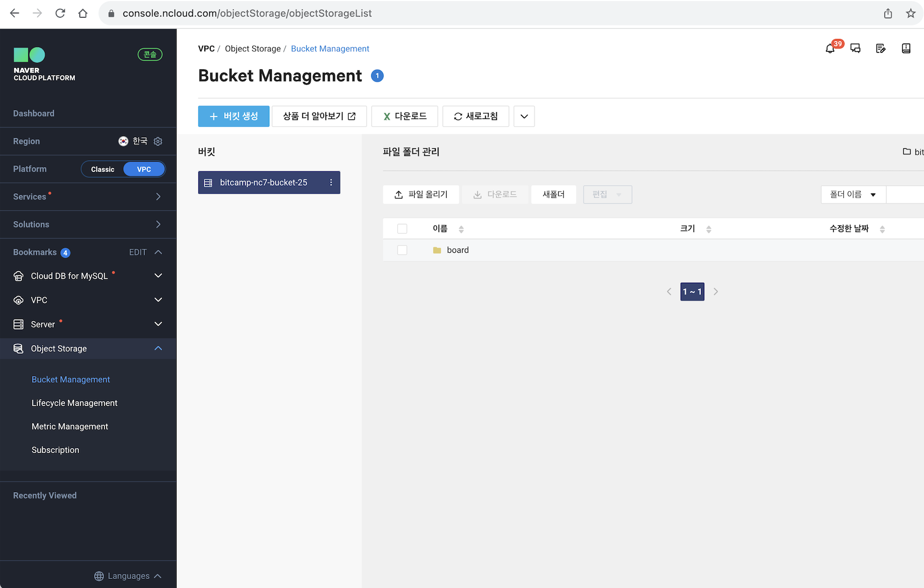
Task: Click the 새폴더 button
Action: pyautogui.click(x=554, y=195)
